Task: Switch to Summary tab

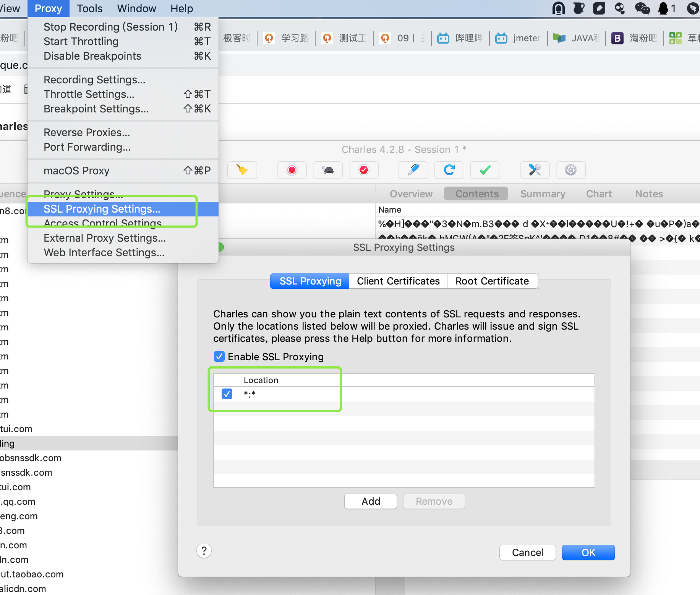Action: coord(543,194)
